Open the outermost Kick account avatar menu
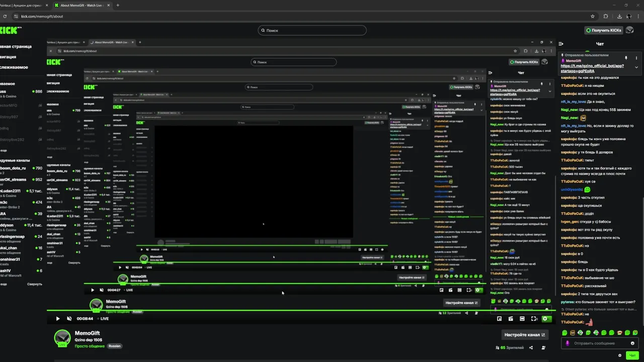 coord(629,30)
